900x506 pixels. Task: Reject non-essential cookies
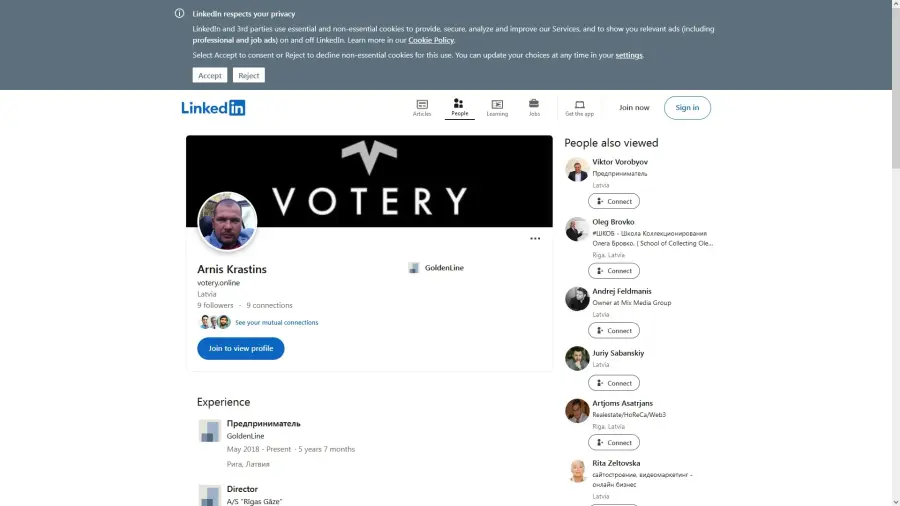pos(249,75)
